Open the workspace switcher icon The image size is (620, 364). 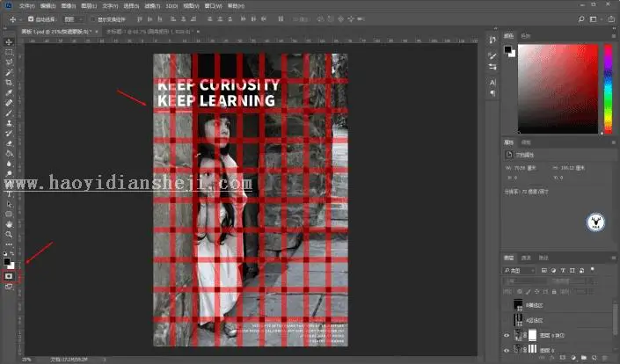[x=594, y=19]
